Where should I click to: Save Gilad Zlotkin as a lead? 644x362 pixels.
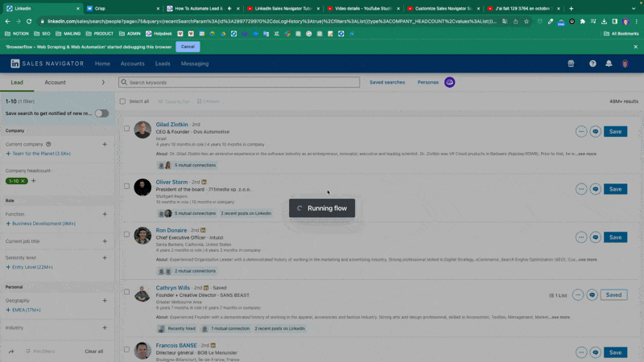point(615,131)
